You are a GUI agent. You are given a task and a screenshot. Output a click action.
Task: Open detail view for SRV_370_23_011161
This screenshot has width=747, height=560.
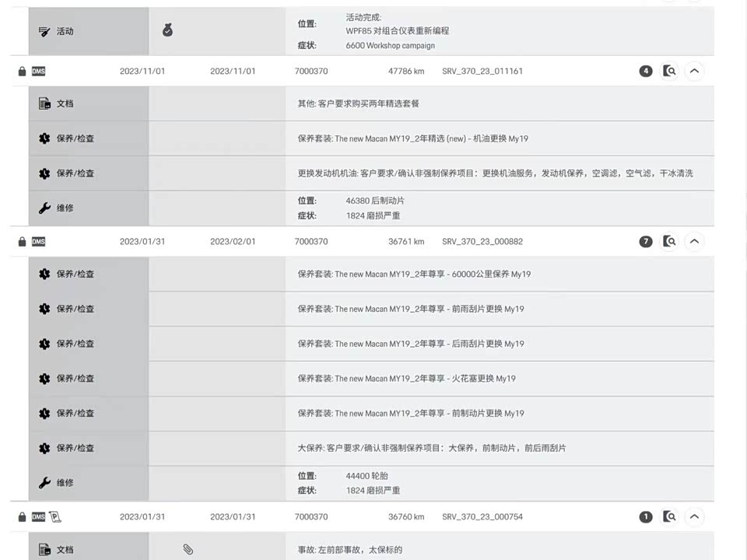pos(669,71)
